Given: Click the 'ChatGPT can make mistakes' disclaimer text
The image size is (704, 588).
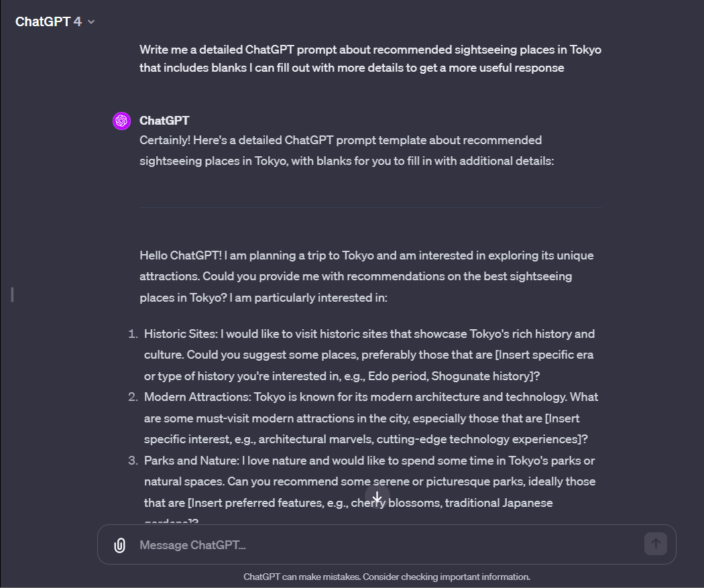Looking at the screenshot, I should [387, 577].
